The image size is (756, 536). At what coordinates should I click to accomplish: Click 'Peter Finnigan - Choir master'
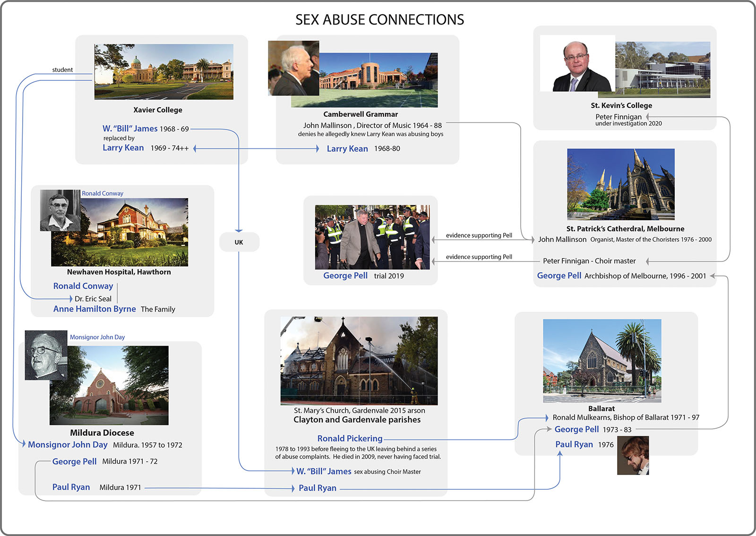pos(589,261)
